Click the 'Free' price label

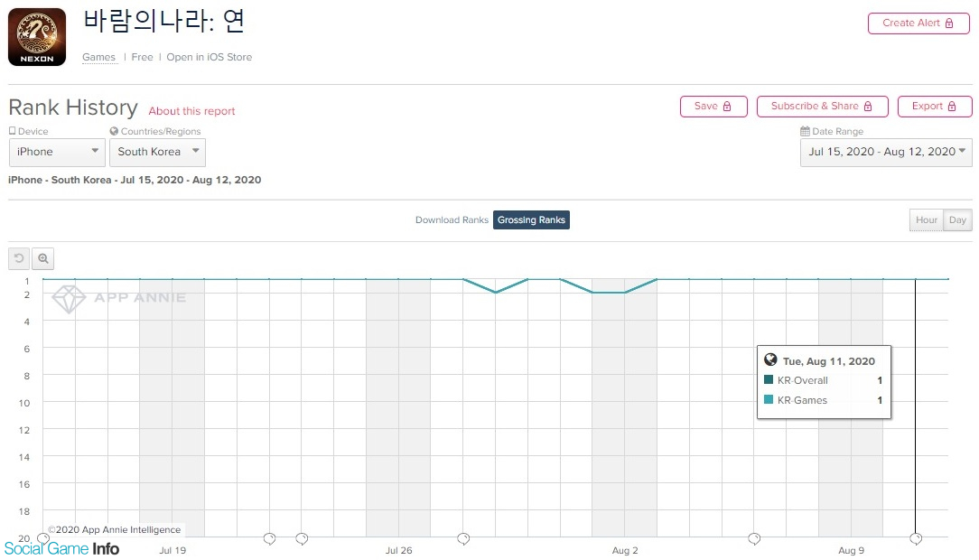[142, 57]
